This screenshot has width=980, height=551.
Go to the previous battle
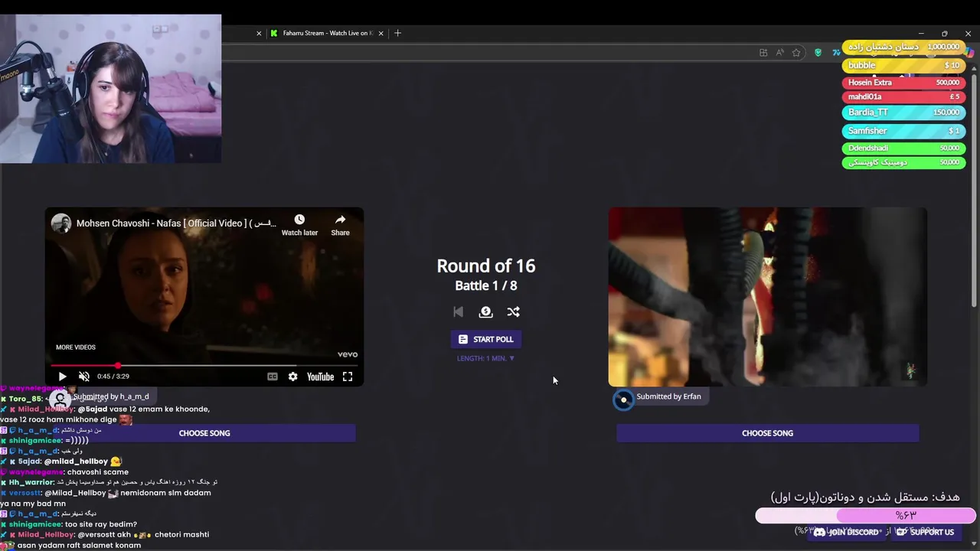point(458,311)
